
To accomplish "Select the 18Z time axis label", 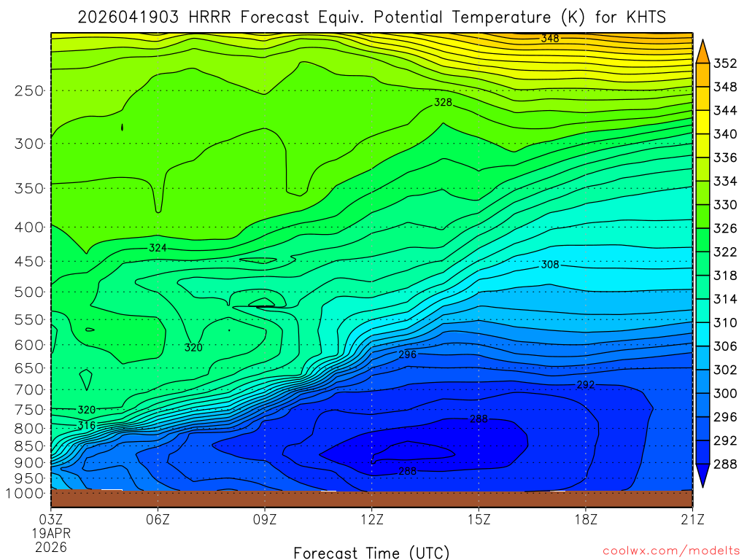I will point(586,519).
